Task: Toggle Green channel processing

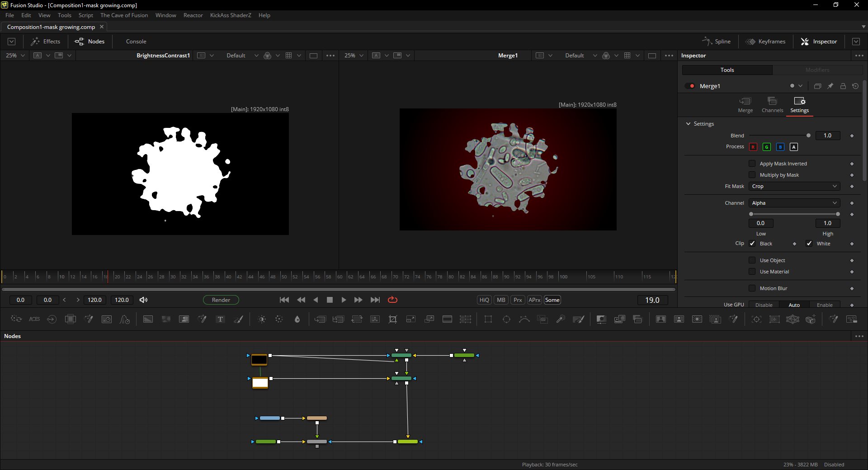Action: (767, 147)
